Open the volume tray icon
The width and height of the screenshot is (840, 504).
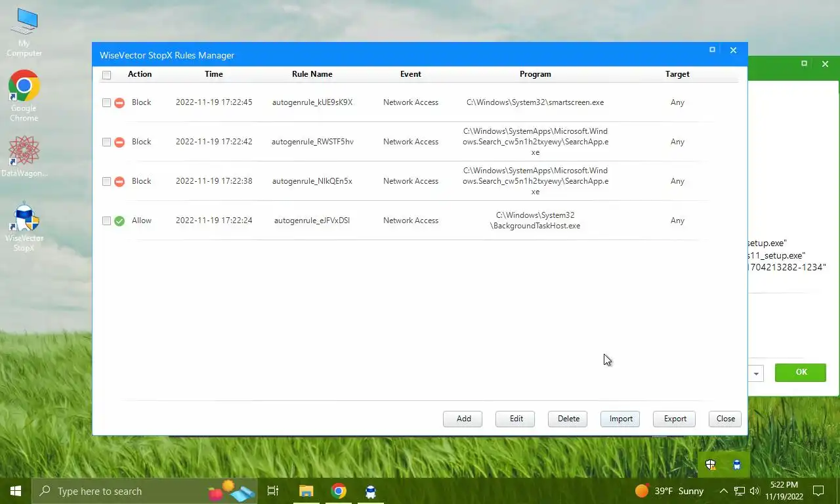click(x=754, y=491)
